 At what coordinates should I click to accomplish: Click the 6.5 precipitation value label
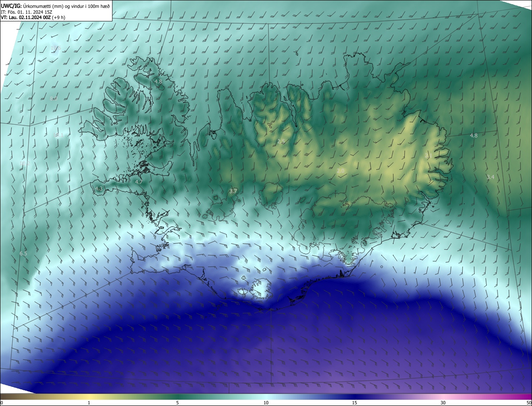coord(23,253)
